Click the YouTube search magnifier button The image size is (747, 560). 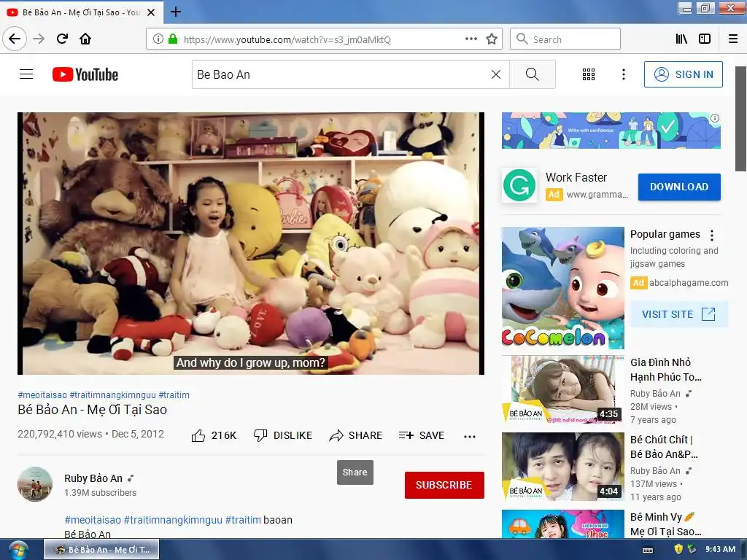click(x=532, y=74)
